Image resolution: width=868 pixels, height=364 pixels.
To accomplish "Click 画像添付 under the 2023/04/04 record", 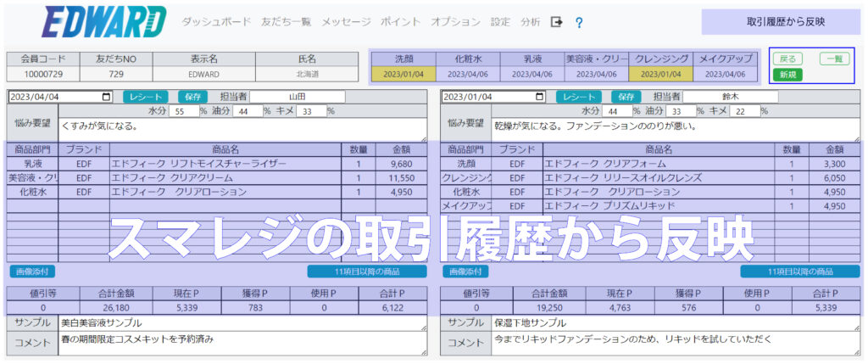I will tap(32, 272).
